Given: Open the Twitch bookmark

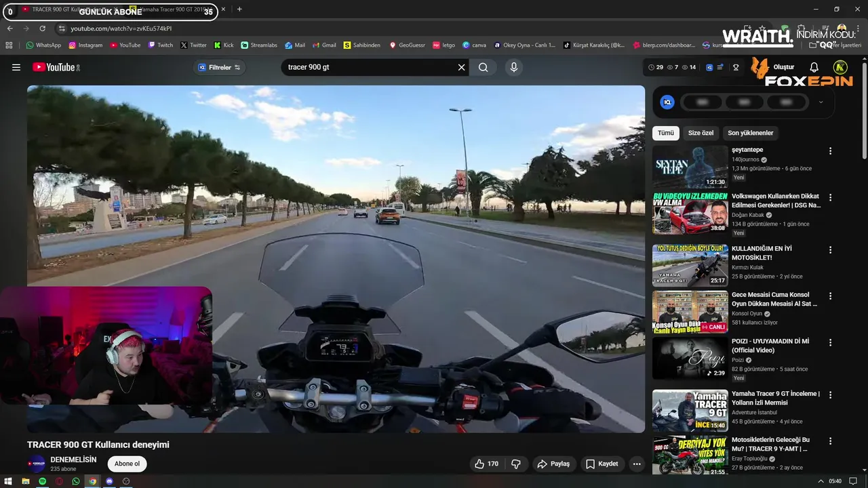Looking at the screenshot, I should coord(161,45).
